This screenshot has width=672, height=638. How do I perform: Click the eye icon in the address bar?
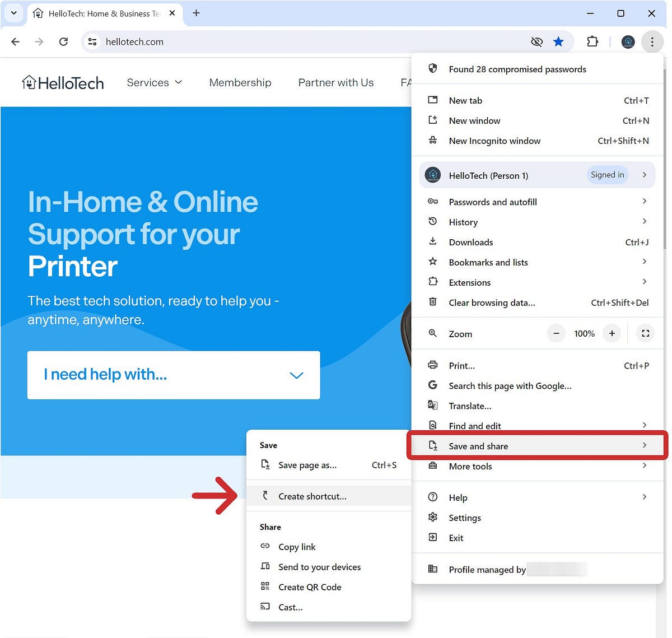click(x=536, y=41)
